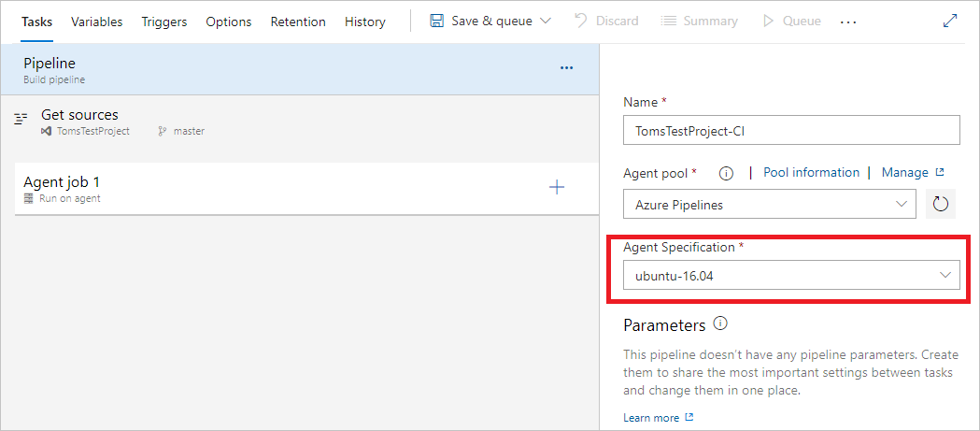
Task: Click the Name input field
Action: [x=791, y=130]
